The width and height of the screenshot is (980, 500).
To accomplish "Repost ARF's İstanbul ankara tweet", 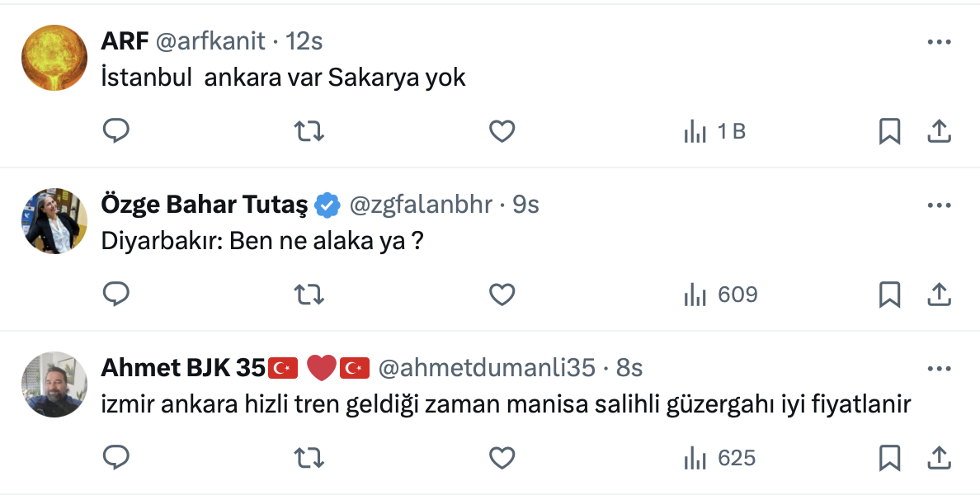I will [x=309, y=131].
